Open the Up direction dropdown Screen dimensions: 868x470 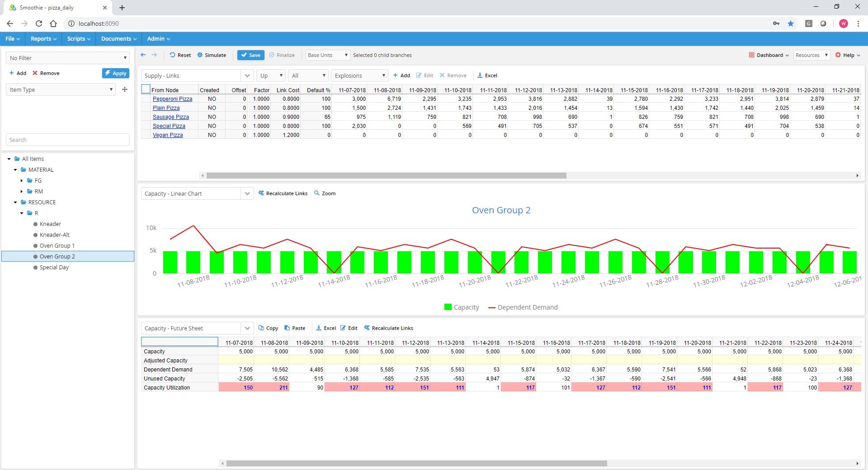coord(271,75)
